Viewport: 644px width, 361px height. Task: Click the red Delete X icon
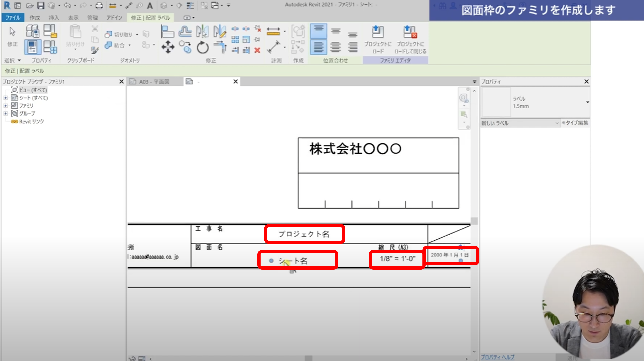click(x=257, y=50)
